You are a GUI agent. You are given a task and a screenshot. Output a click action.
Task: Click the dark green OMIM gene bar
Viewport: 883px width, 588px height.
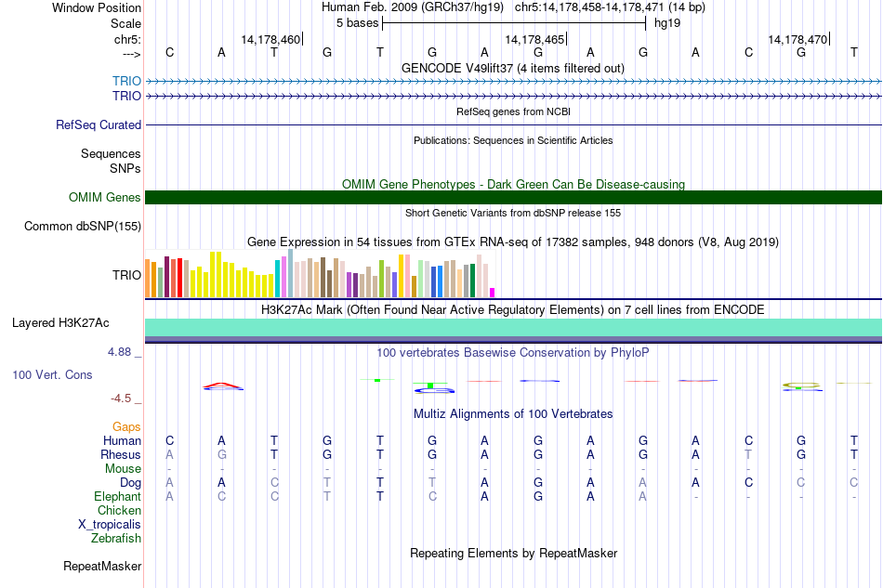point(513,198)
